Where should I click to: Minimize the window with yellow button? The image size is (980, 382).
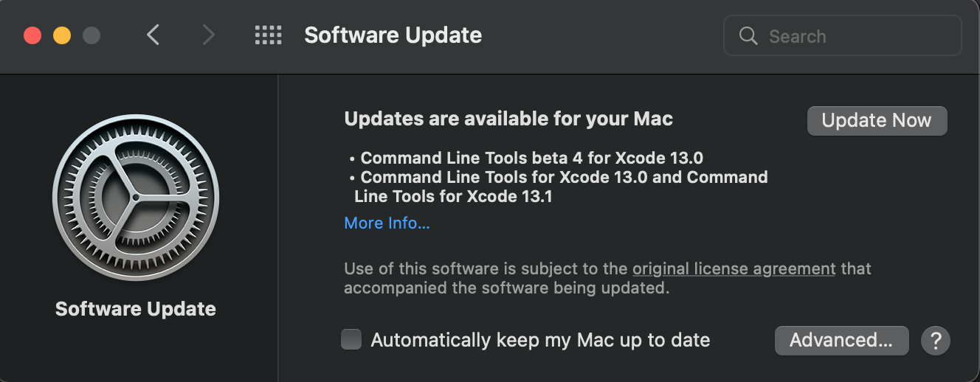[x=62, y=35]
